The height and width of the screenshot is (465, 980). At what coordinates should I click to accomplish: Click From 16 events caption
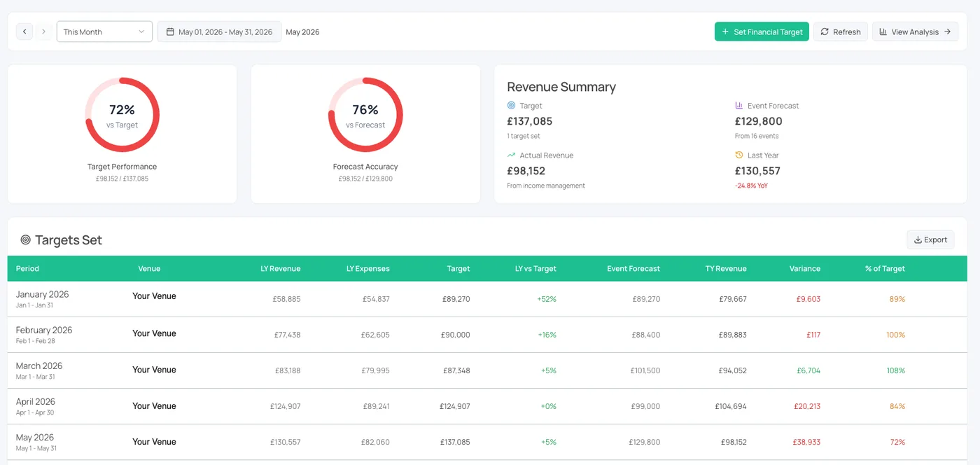coord(757,136)
